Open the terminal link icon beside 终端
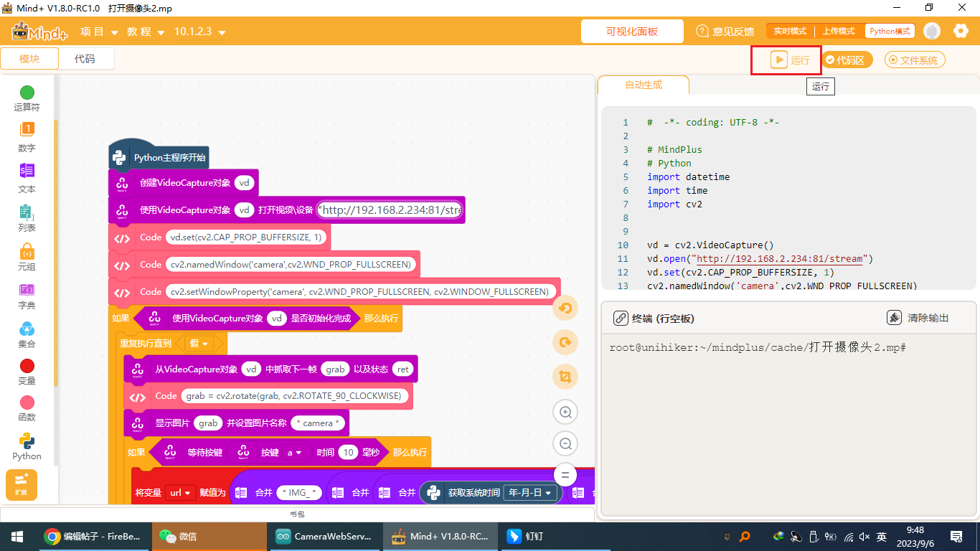The image size is (980, 551). [621, 318]
